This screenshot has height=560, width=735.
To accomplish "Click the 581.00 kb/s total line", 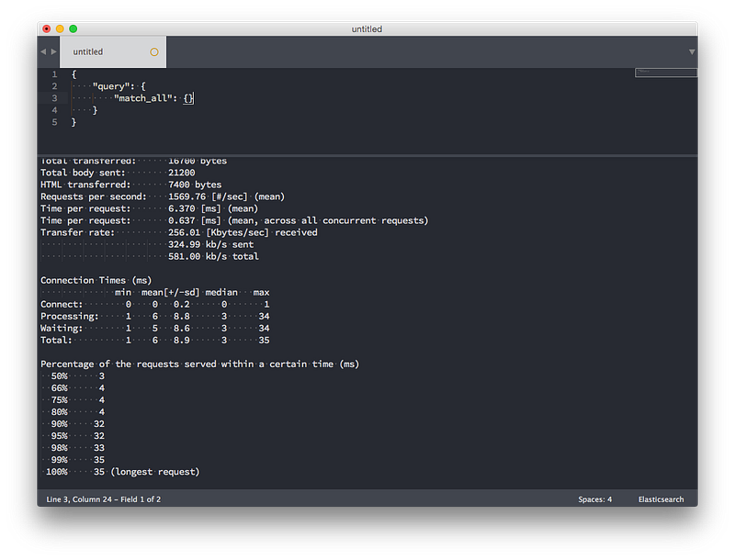I will (x=213, y=256).
